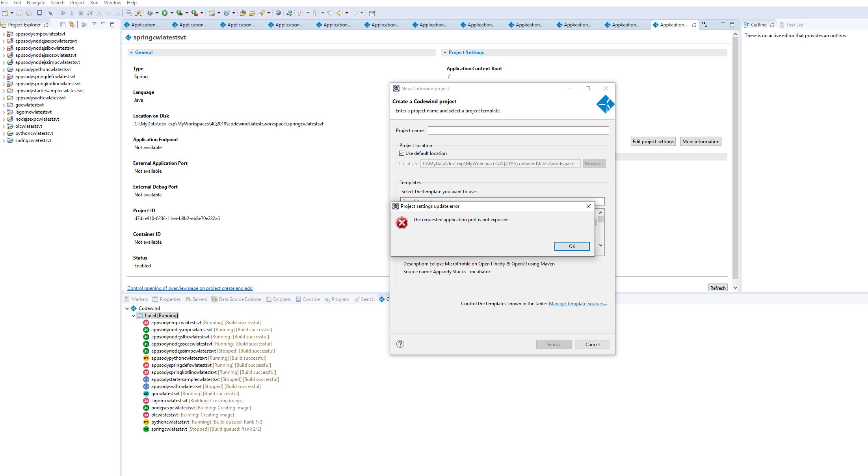Image resolution: width=868 pixels, height=476 pixels.
Task: Collapse the Local [Running] connection node
Action: click(134, 315)
